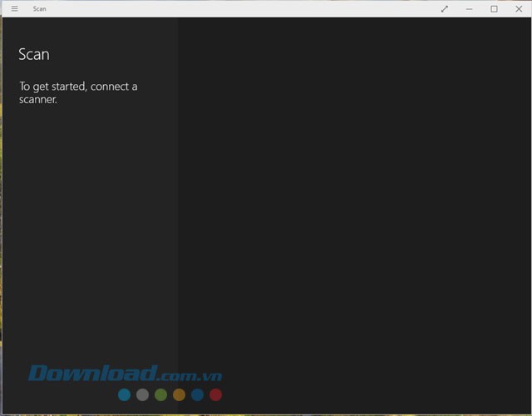Pick the light blue dot under the watermark
532x416 pixels.
click(124, 394)
